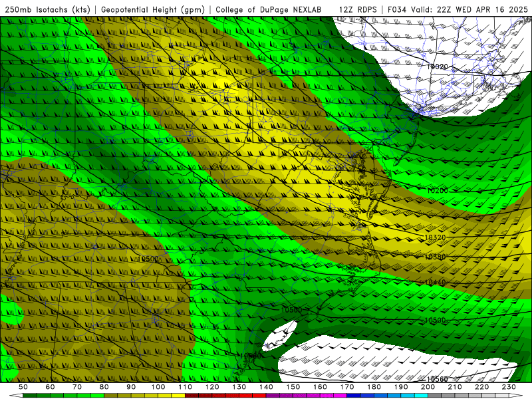Select the 140 value on the color scale
This screenshot has height=399, width=532.
click(267, 387)
